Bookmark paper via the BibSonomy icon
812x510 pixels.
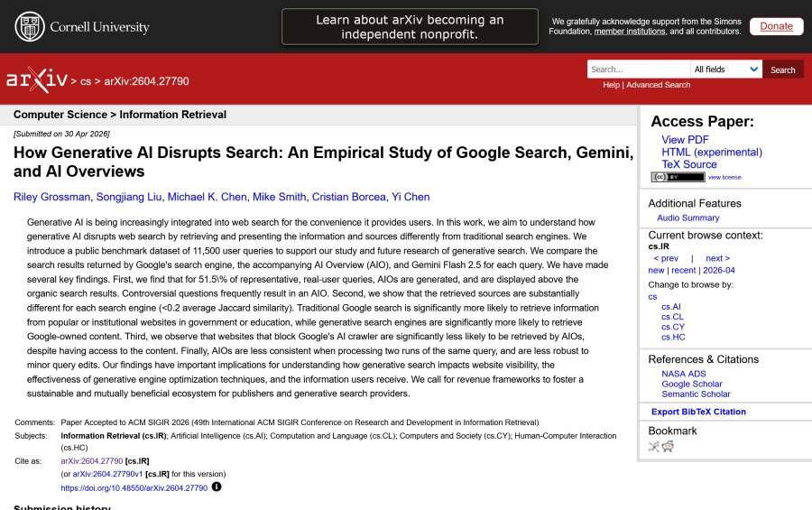point(653,447)
